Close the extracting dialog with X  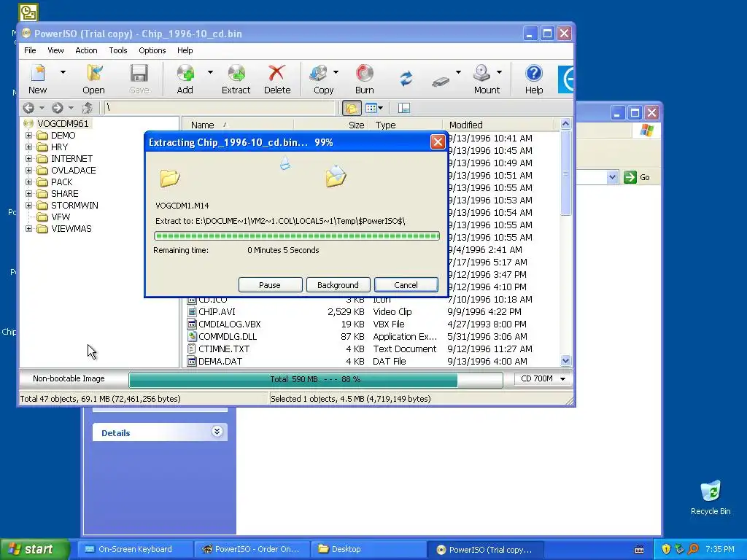[x=438, y=142]
